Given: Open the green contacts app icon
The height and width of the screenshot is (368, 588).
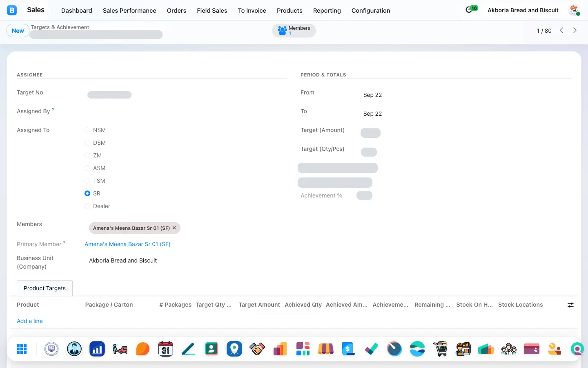Looking at the screenshot, I should [212, 349].
